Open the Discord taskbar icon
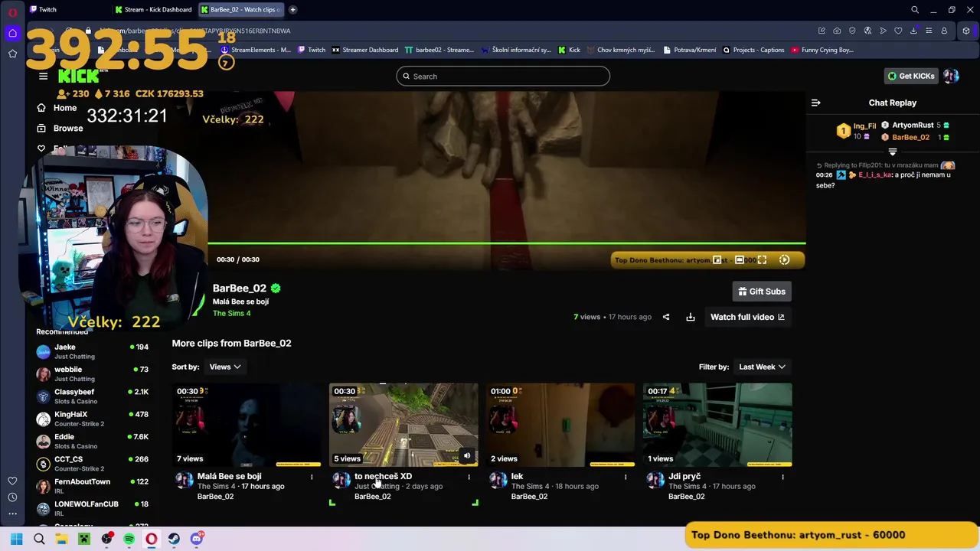980x551 pixels. (197, 539)
